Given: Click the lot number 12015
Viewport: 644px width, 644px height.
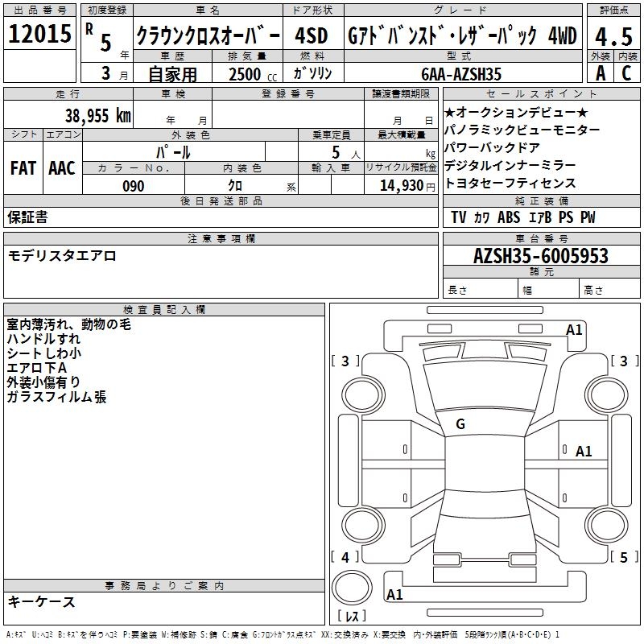Looking at the screenshot, I should click(39, 33).
